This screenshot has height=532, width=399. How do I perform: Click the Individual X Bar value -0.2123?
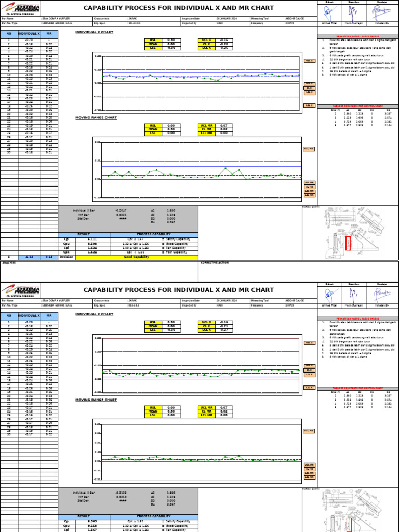pos(121,493)
